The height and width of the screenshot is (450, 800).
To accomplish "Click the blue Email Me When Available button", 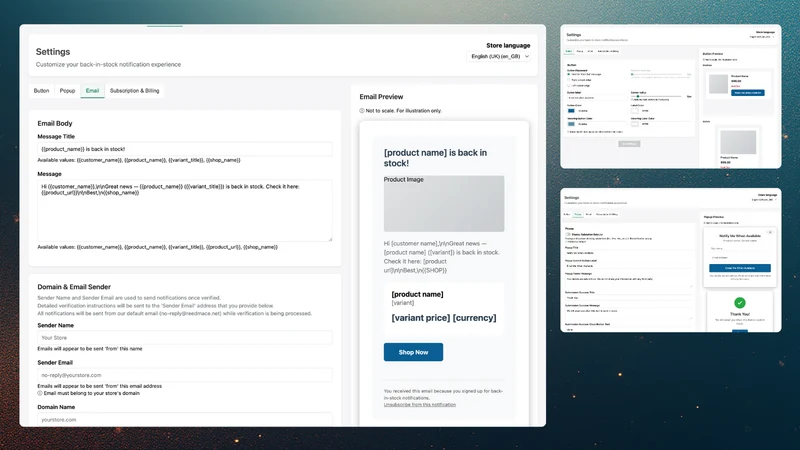I will 740,268.
